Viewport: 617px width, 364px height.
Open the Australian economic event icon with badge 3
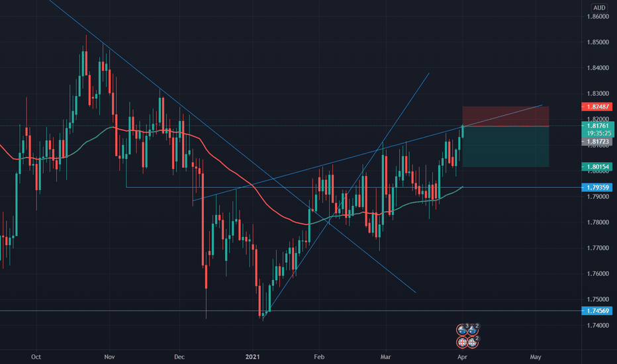tap(461, 330)
